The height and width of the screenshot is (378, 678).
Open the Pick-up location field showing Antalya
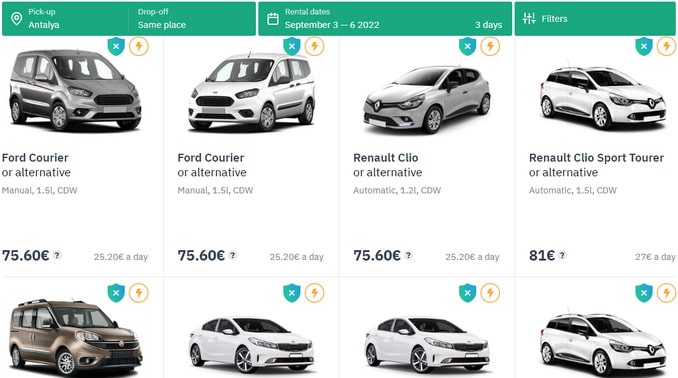point(65,19)
